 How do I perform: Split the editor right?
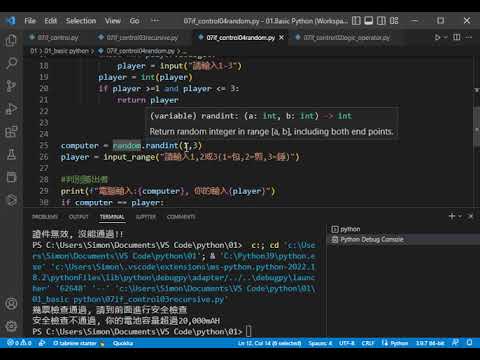tap(457, 37)
